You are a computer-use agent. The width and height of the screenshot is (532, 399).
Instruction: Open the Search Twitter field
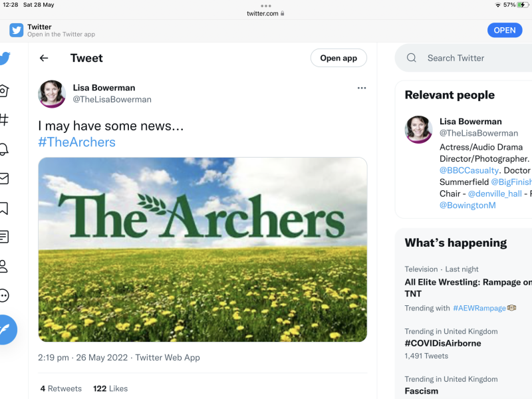(x=465, y=58)
